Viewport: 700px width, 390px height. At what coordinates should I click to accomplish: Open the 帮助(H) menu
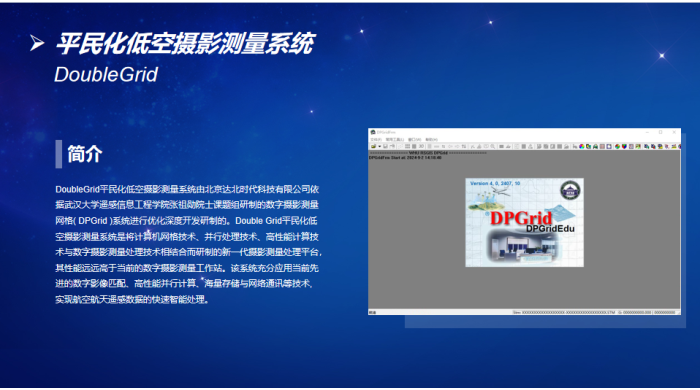[x=432, y=140]
